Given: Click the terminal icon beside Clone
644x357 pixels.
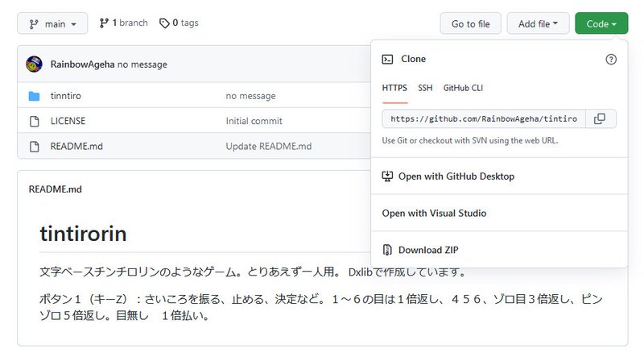Looking at the screenshot, I should [x=387, y=59].
